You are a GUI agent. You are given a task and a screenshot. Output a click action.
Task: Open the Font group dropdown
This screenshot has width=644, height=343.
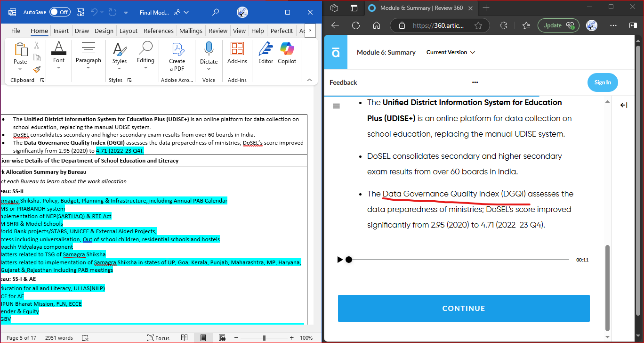59,56
